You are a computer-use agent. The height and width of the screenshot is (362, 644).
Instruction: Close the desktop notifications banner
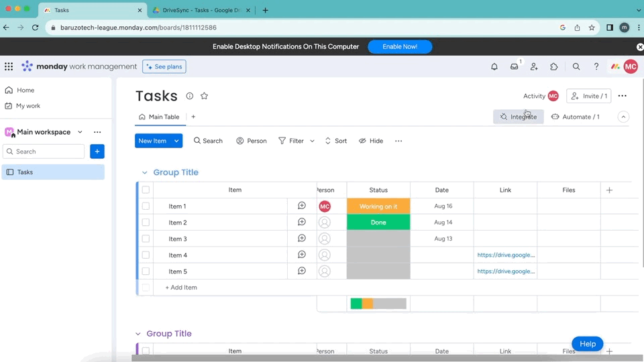[640, 47]
